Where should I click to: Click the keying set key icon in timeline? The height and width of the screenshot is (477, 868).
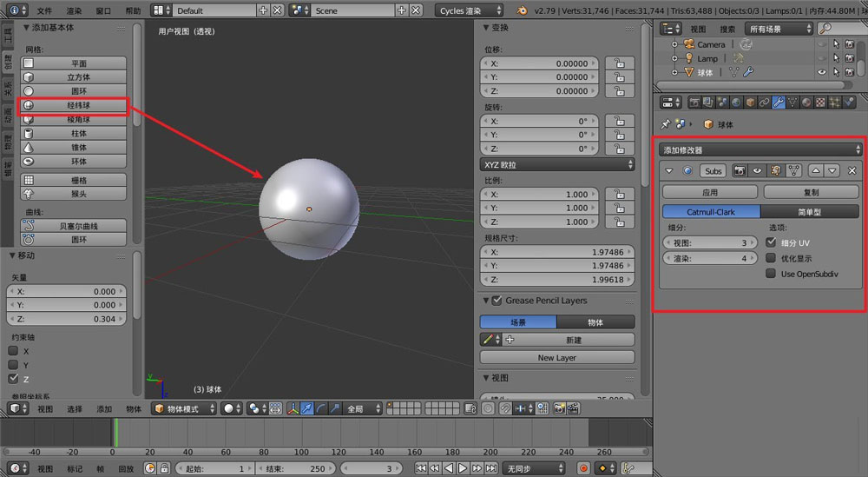[628, 468]
